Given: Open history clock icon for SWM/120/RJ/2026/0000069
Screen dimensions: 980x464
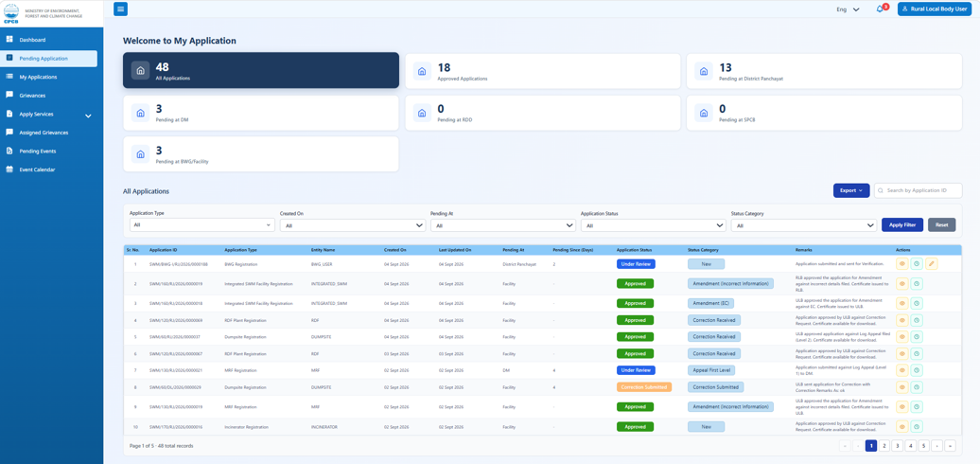Looking at the screenshot, I should [917, 320].
